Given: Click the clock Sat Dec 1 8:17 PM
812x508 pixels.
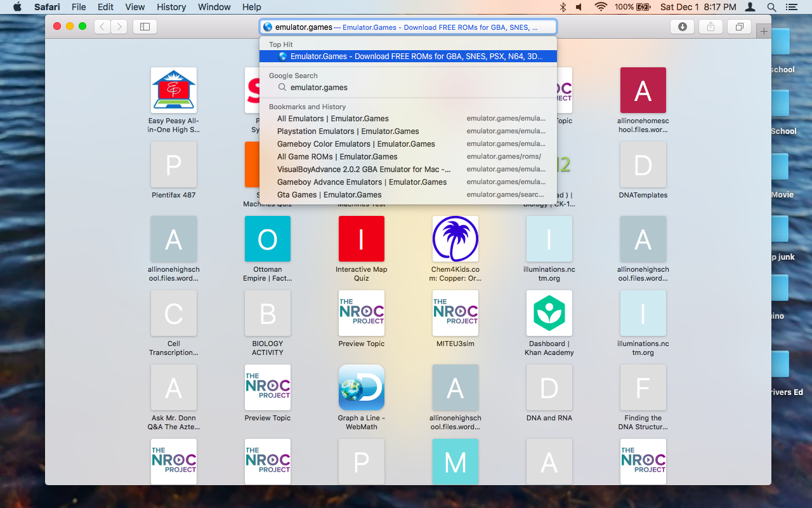Looking at the screenshot, I should (698, 7).
